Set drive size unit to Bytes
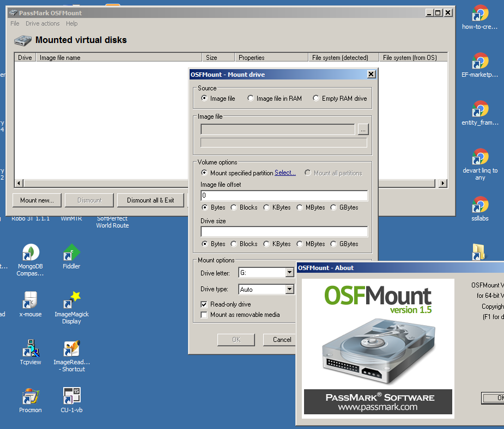This screenshot has height=429, width=504. 204,244
